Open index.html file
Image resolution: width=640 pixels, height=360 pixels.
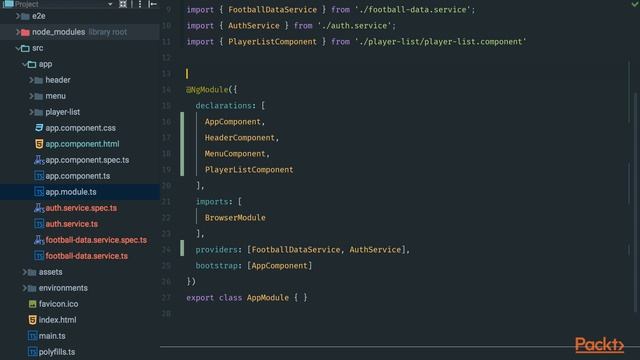(x=58, y=320)
